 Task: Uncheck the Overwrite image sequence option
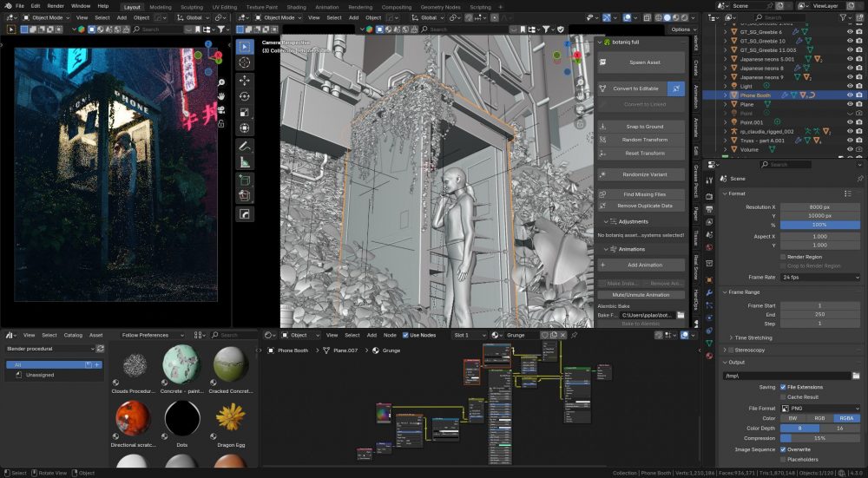(784, 449)
